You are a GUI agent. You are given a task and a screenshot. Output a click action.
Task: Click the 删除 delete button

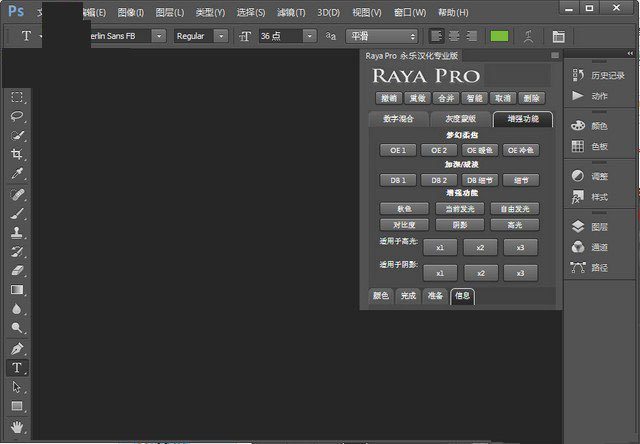(x=531, y=98)
